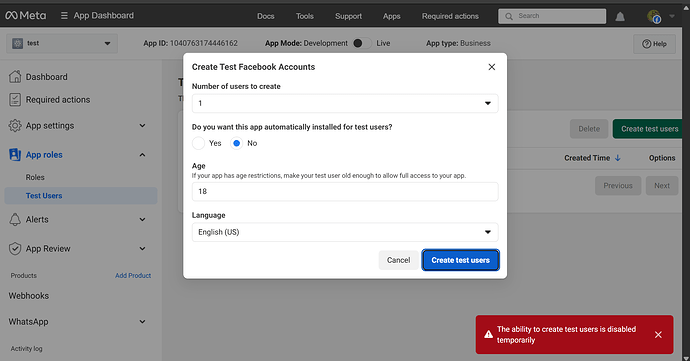Click the App settings gear icon

pos(15,125)
